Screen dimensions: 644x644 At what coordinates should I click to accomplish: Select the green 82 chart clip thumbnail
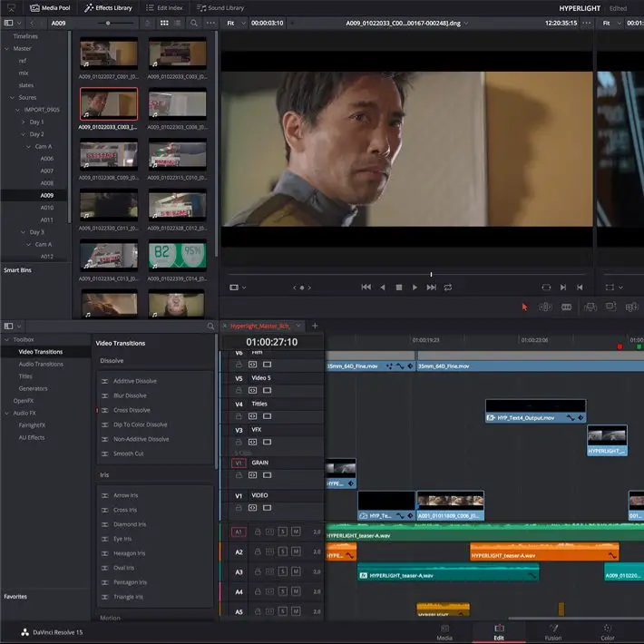coord(178,255)
